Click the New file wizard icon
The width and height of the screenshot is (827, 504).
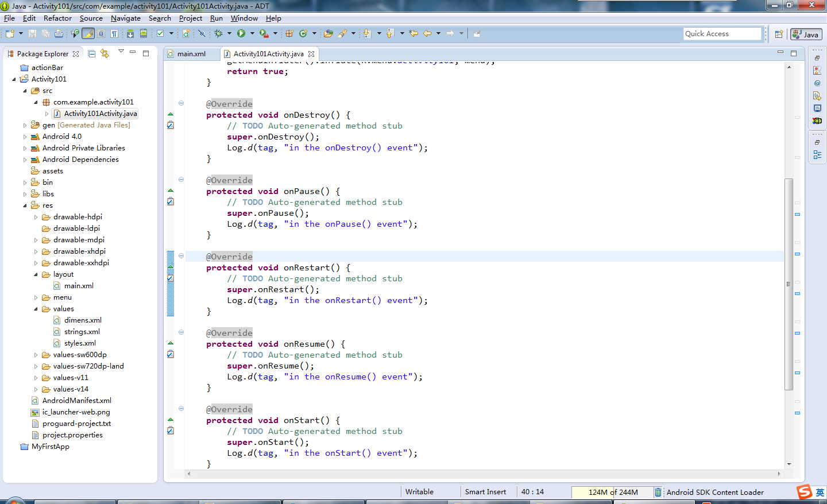coord(10,34)
